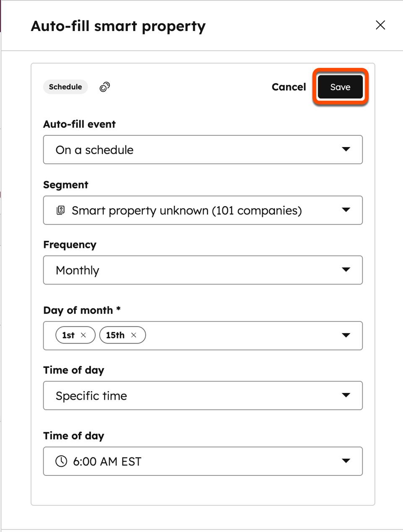The height and width of the screenshot is (532, 403).
Task: Click the chevron on the Day of month field
Action: coord(346,335)
